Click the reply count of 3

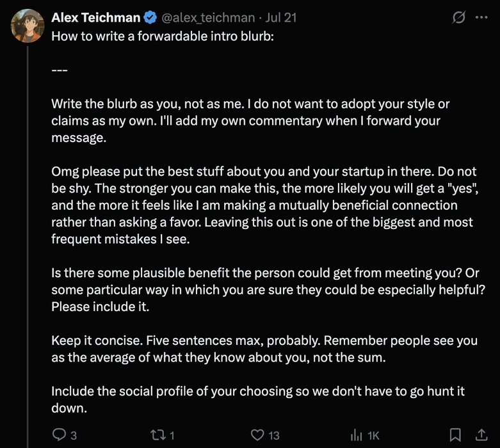pos(74,435)
